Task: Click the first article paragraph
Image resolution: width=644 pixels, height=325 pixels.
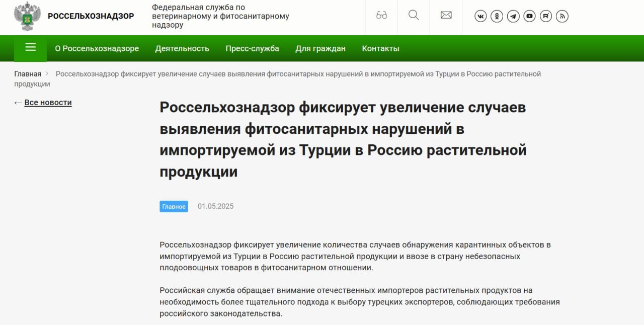Action: click(x=355, y=256)
